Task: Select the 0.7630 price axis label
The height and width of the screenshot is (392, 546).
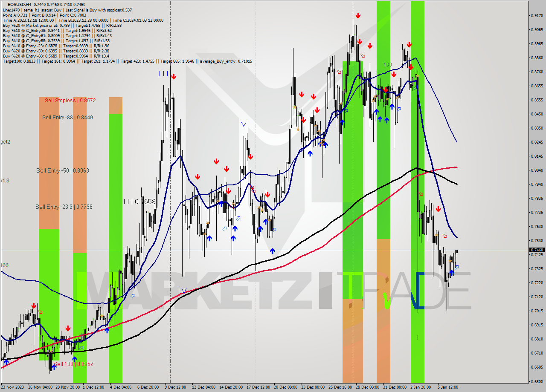Action: [537, 227]
